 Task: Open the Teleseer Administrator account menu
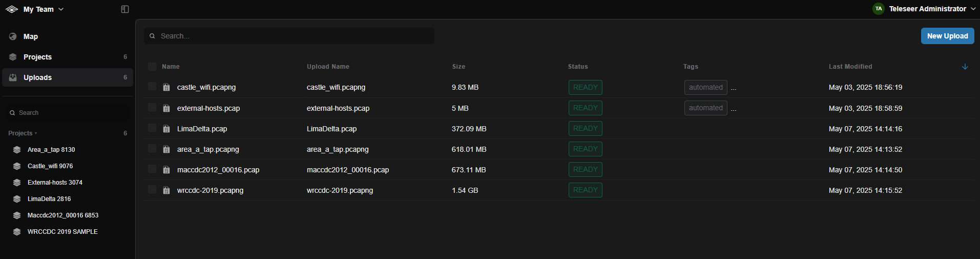click(x=924, y=9)
